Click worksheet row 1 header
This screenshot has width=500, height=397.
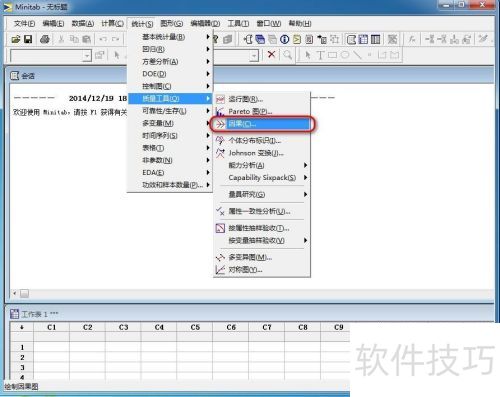click(22, 347)
